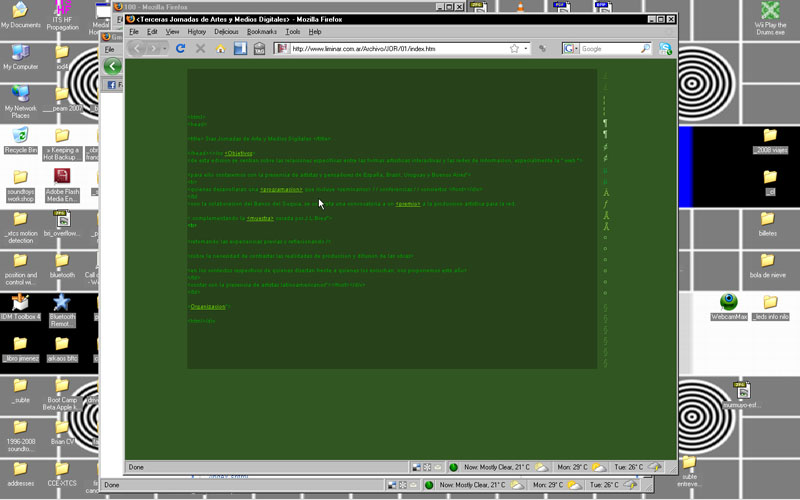Open the search engine selector dropdown
This screenshot has width=800, height=500.
click(x=577, y=48)
